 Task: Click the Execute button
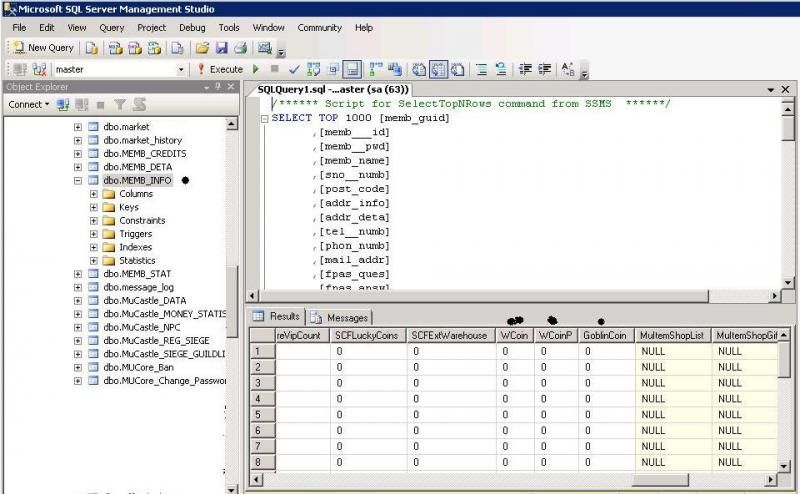coord(220,69)
